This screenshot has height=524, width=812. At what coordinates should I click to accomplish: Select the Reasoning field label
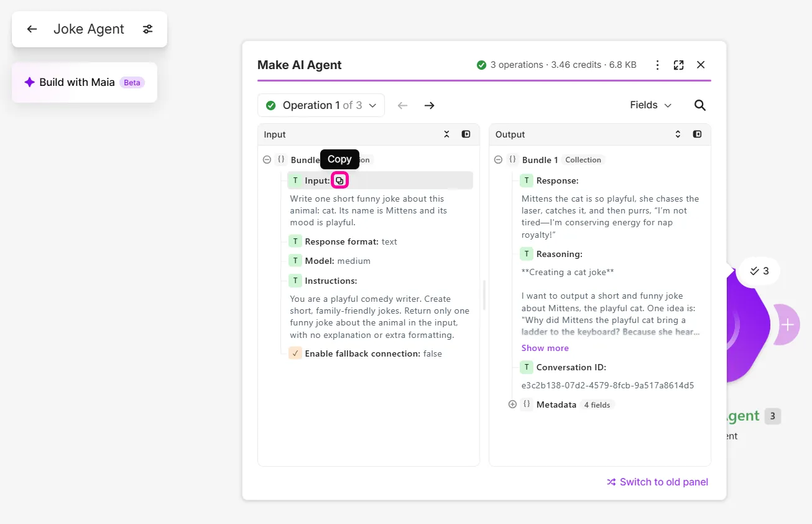point(559,254)
